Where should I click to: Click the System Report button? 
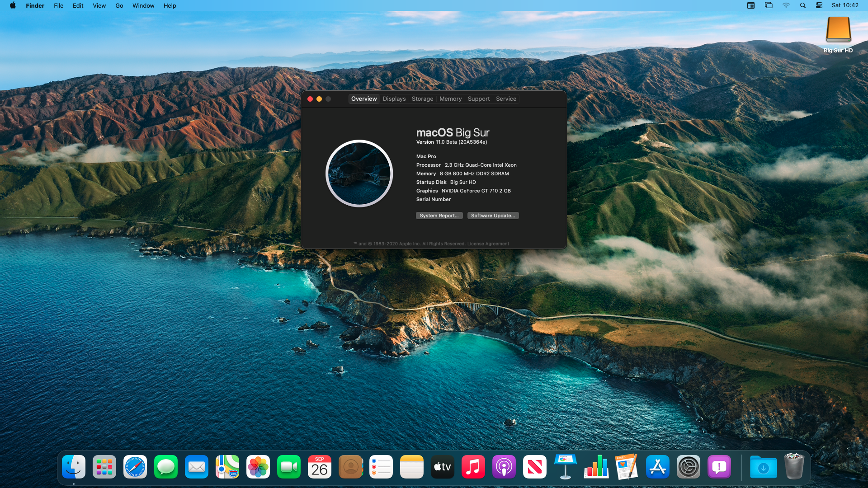tap(439, 216)
